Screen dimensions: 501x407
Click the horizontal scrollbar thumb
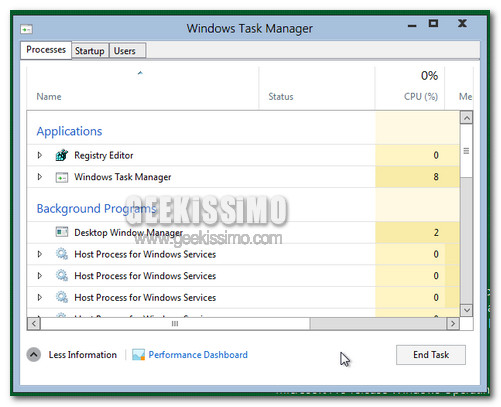pos(175,324)
